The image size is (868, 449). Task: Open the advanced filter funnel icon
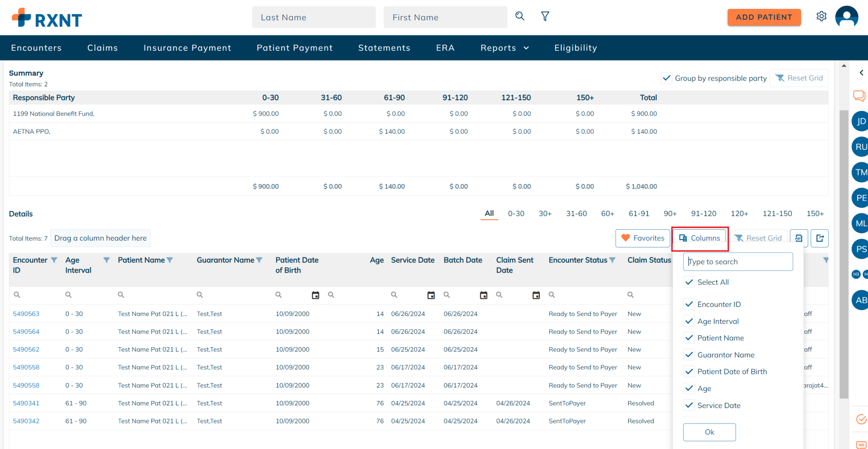[545, 17]
